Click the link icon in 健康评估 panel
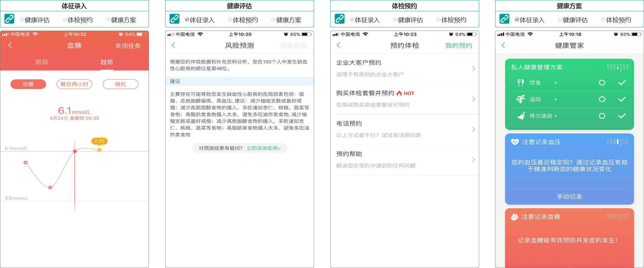The width and height of the screenshot is (644, 268). click(175, 19)
